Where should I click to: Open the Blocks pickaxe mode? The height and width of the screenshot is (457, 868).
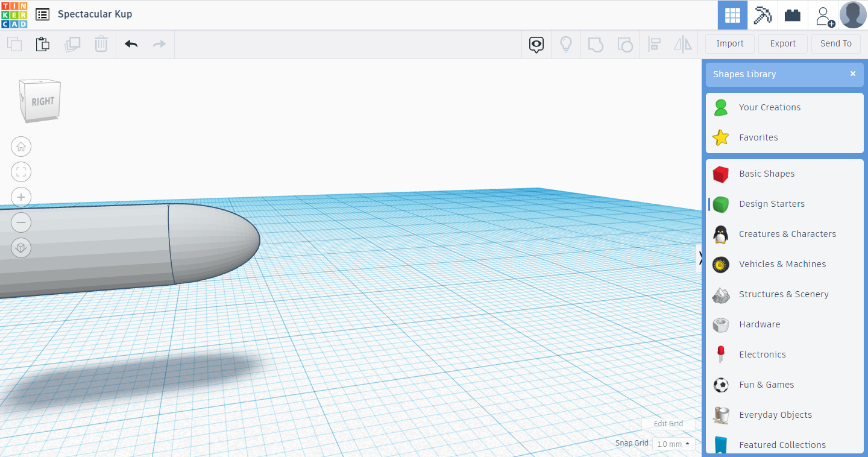tap(763, 15)
